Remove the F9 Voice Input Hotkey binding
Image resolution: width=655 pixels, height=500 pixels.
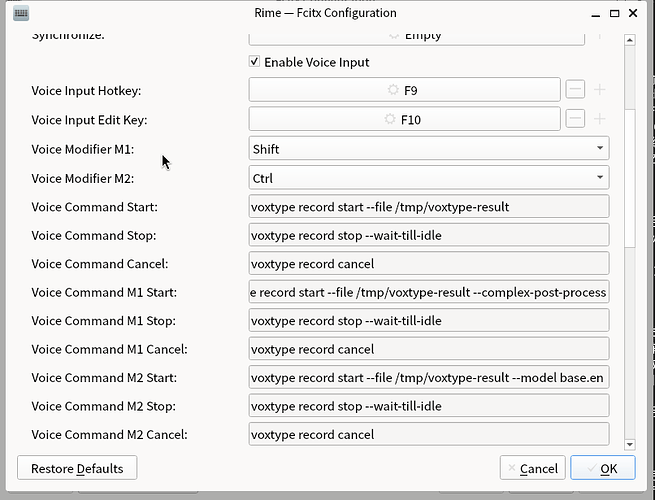(x=575, y=90)
